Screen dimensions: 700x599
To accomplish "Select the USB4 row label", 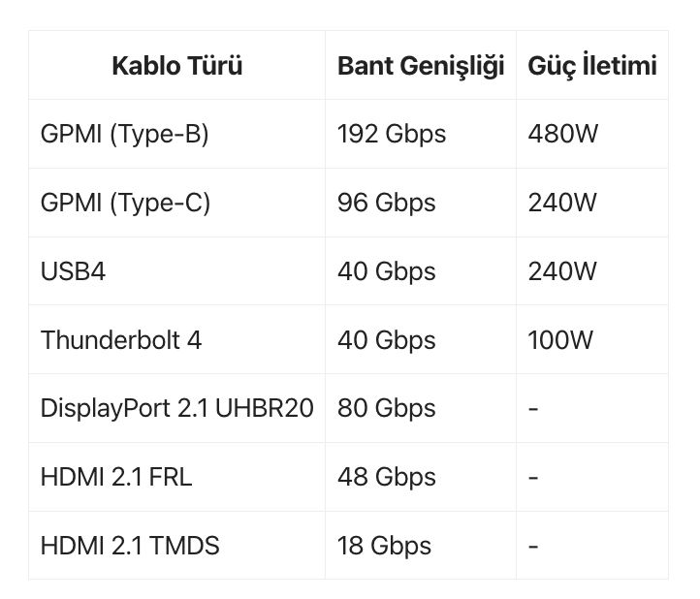I will pyautogui.click(x=73, y=271).
